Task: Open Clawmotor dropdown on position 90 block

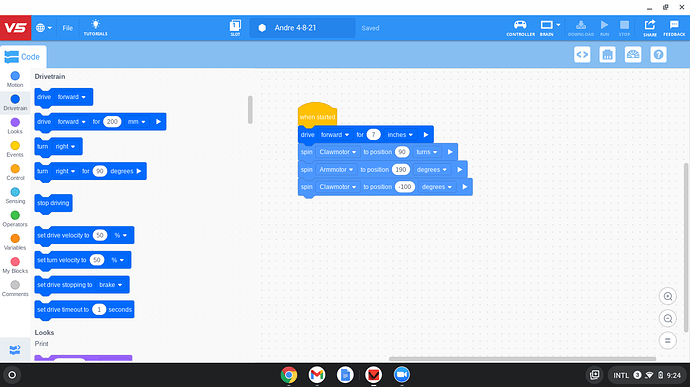Action: tap(338, 152)
